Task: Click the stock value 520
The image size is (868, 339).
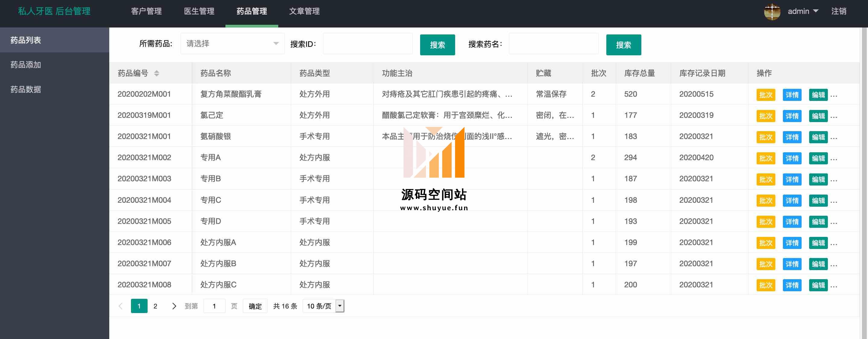Action: click(x=630, y=94)
